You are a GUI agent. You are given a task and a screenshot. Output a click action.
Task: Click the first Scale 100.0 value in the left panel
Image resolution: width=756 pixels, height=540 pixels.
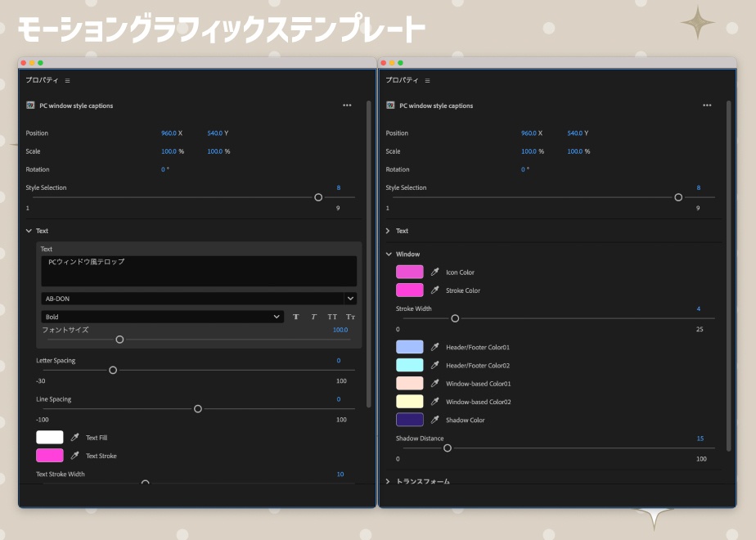[x=169, y=151]
